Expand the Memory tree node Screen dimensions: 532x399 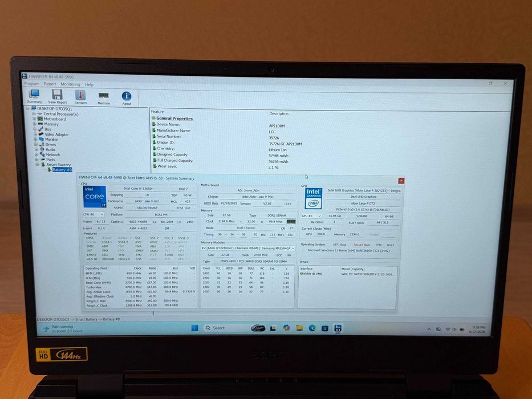point(35,124)
